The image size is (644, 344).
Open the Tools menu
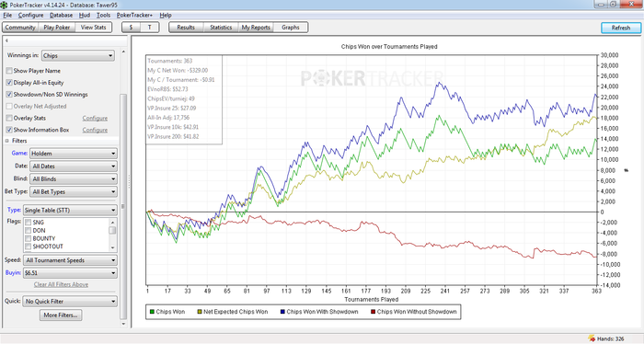[x=103, y=16]
